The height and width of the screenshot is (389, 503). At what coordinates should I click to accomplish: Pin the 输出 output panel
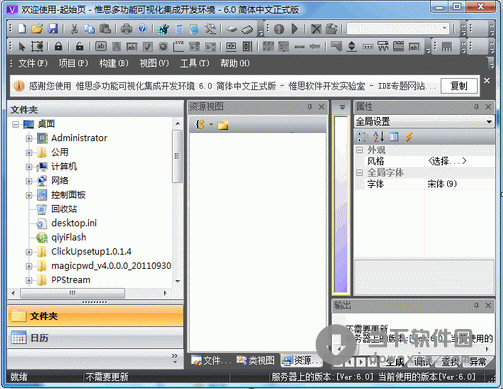pos(476,305)
